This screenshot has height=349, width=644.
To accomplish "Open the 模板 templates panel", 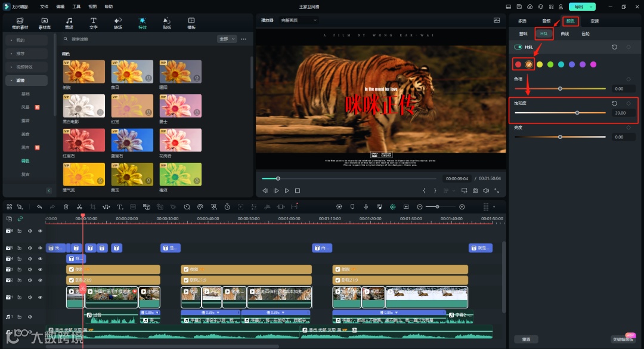I will pos(191,23).
